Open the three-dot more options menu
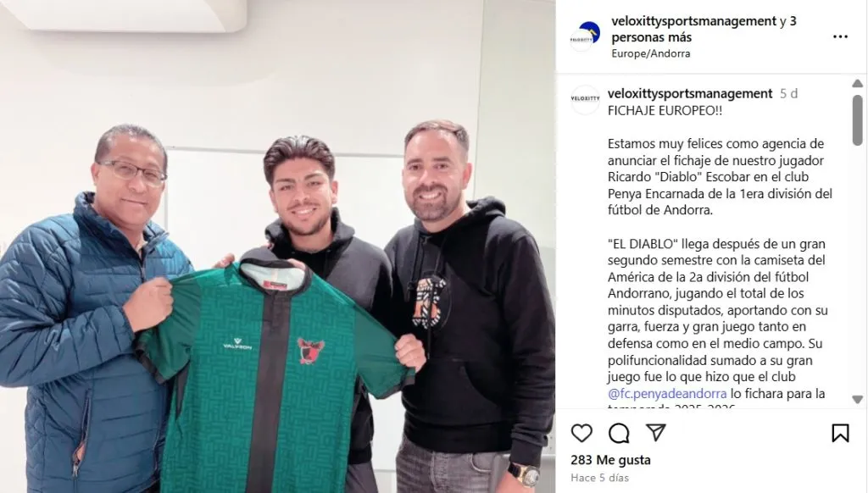 click(840, 36)
